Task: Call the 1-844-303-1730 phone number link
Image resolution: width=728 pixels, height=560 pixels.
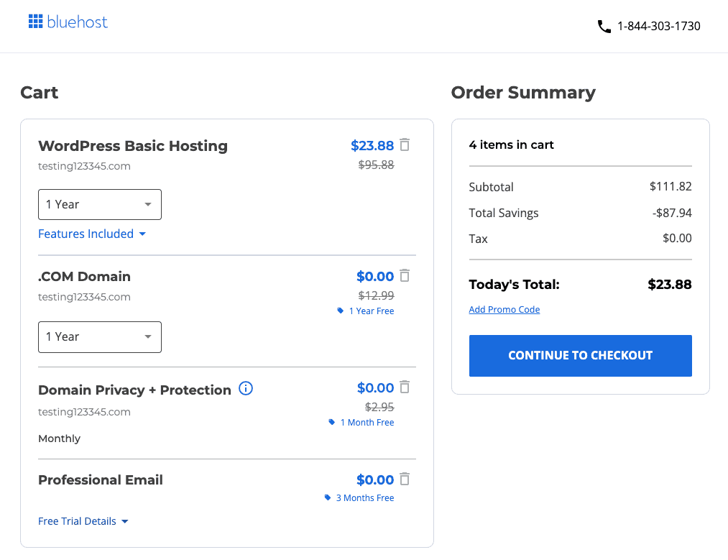Action: point(658,27)
